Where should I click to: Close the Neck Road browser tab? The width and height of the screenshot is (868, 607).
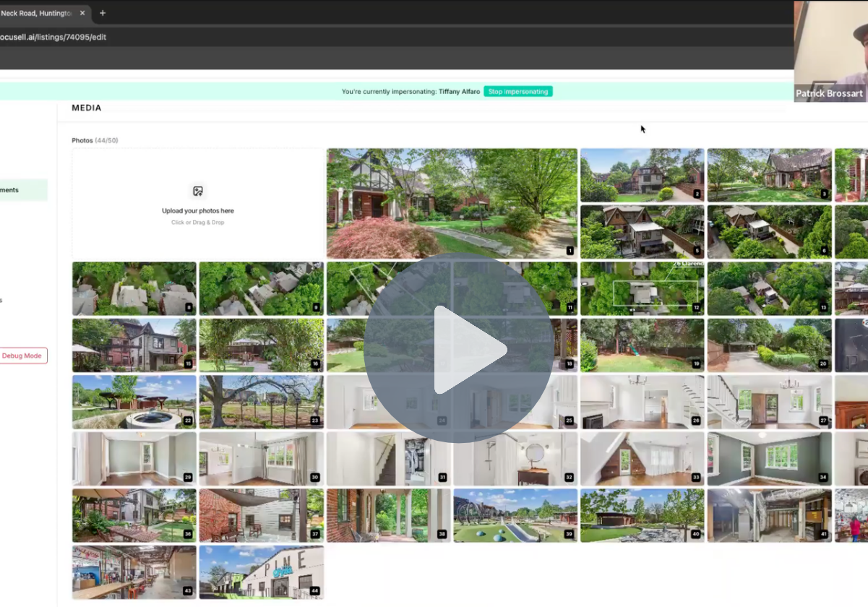82,13
